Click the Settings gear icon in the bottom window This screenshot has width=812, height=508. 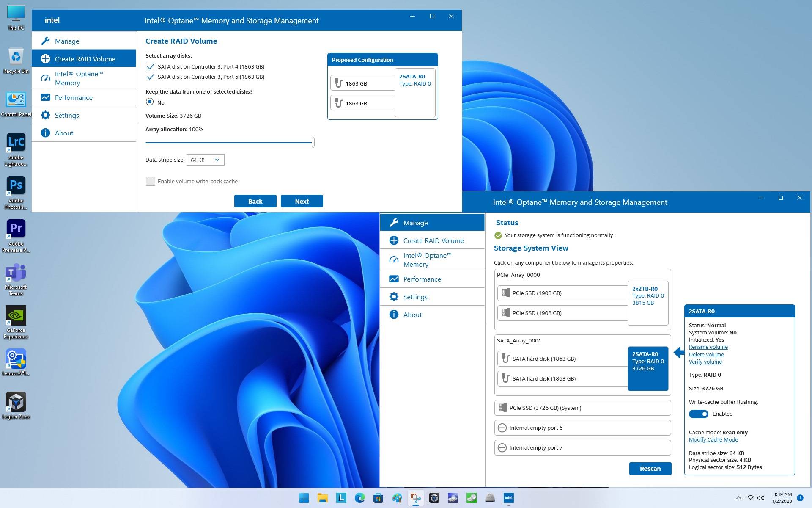click(x=394, y=297)
